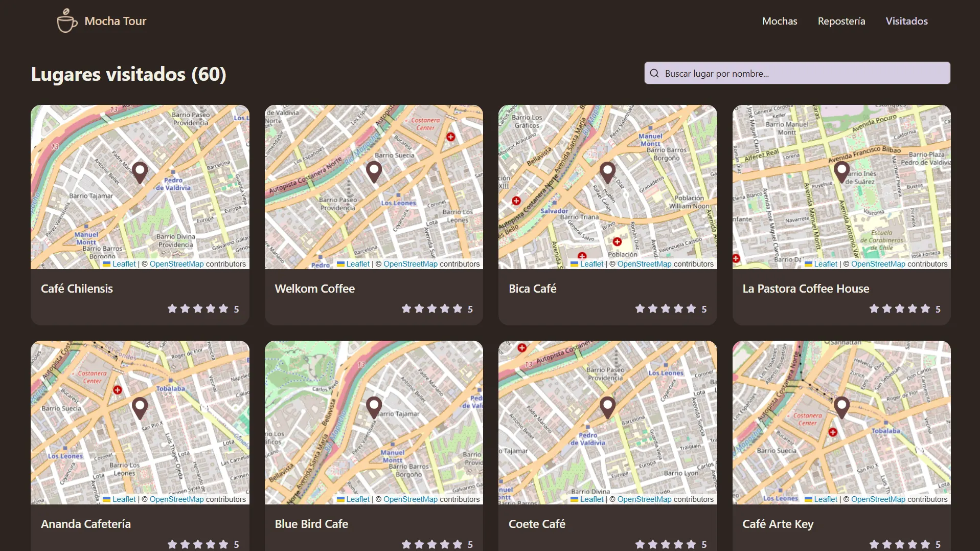This screenshot has height=551, width=980.
Task: Select the marker pin on Blue Bird Cafe map
Action: [374, 408]
